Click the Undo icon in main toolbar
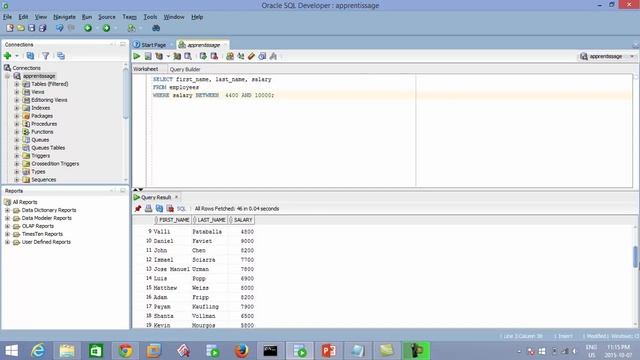Image resolution: width=640 pixels, height=360 pixels. pyautogui.click(x=60, y=28)
